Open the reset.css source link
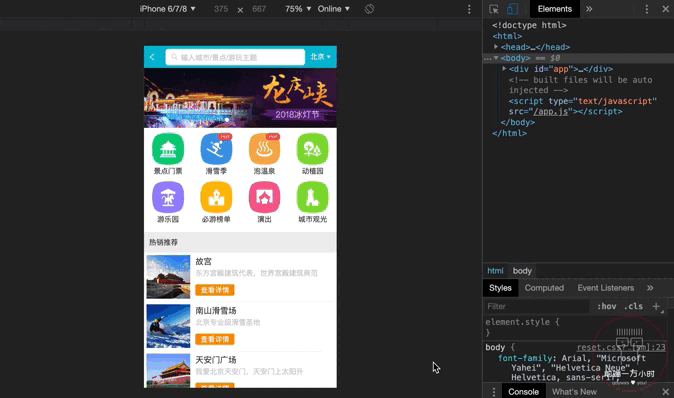Image resolution: width=674 pixels, height=398 pixels. coord(621,347)
